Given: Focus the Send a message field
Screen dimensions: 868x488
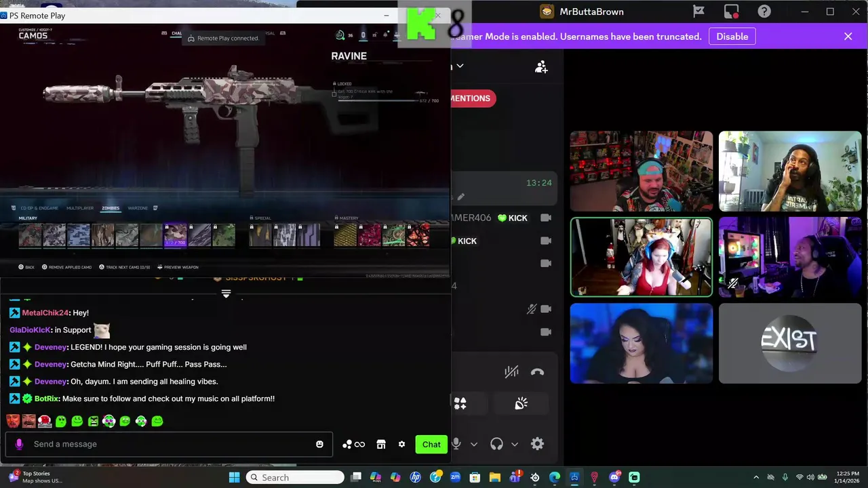Looking at the screenshot, I should tap(169, 444).
